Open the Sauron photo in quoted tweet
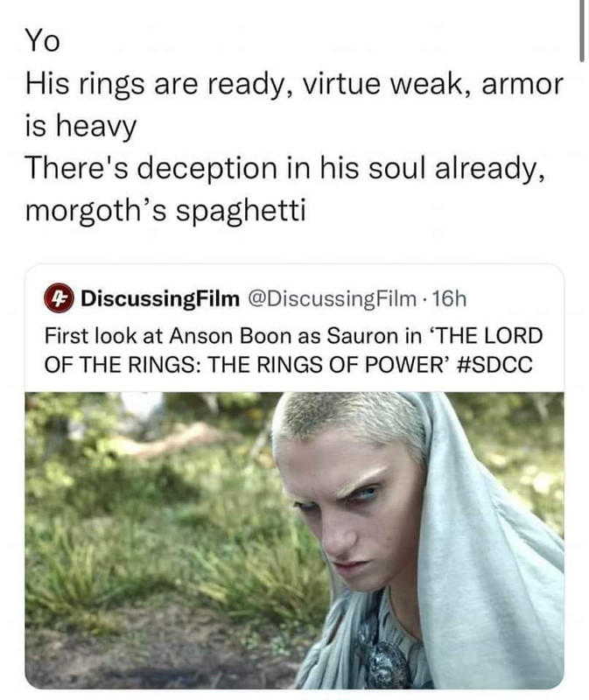Image resolution: width=589 pixels, height=700 pixels. pos(294,540)
